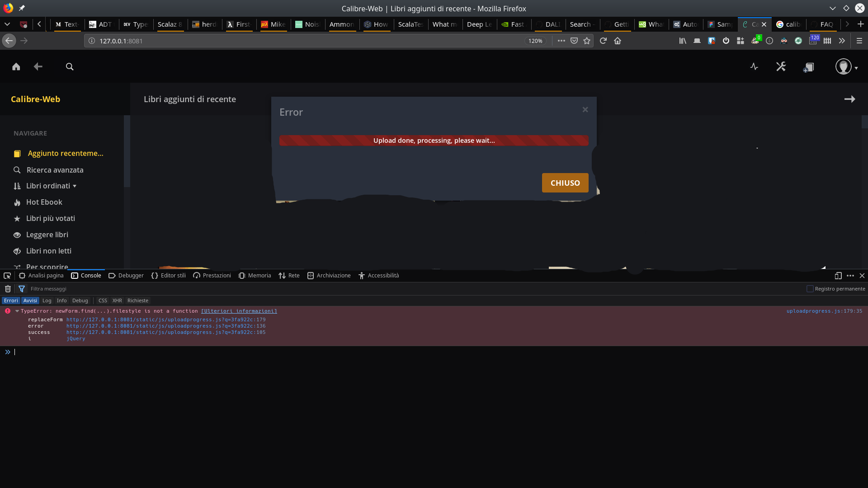This screenshot has height=488, width=868.
Task: Expand Libri ordinati dropdown
Action: [45, 186]
